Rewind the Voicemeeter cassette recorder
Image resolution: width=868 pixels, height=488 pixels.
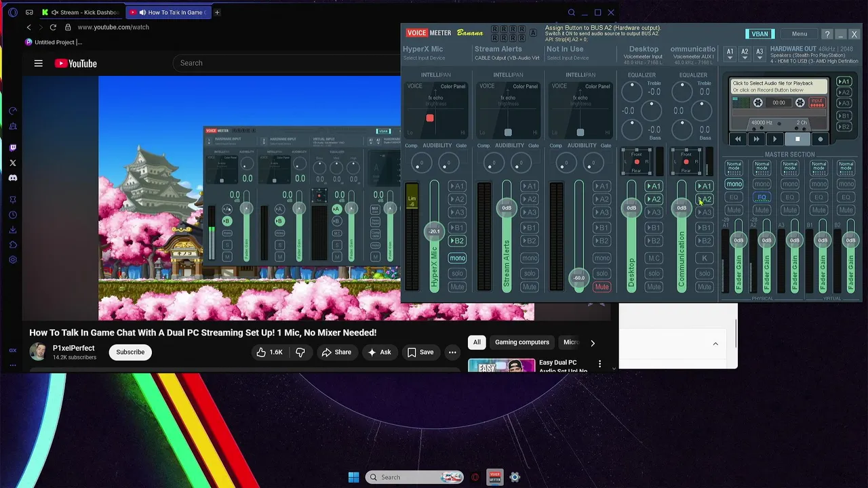click(738, 139)
